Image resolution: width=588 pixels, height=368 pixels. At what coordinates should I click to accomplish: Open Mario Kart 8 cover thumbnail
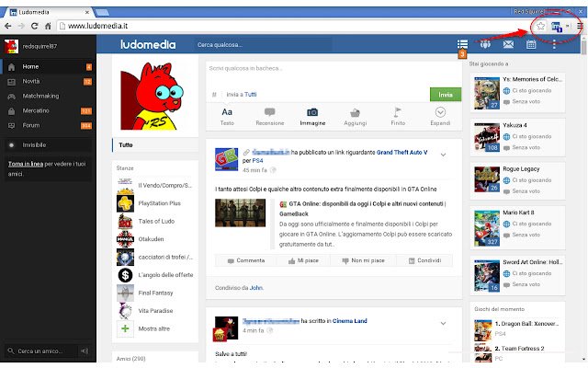coord(487,228)
